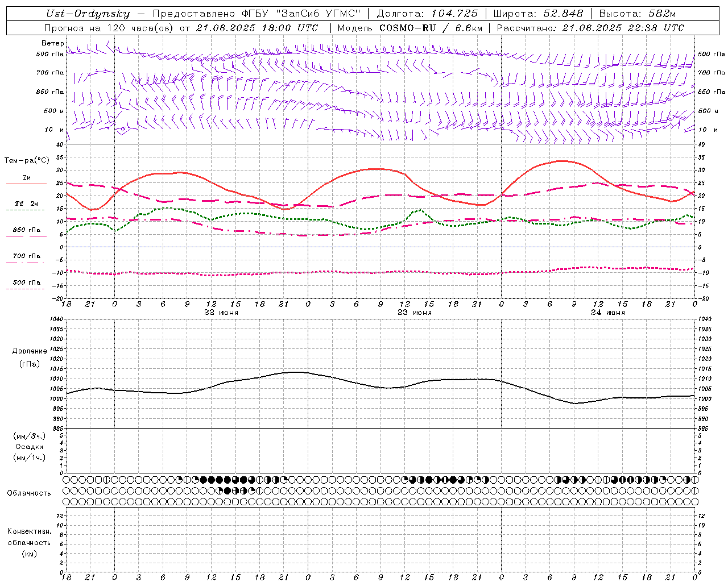
Task: Click the longitude value Долгота: 104.725
Action: 427,14
